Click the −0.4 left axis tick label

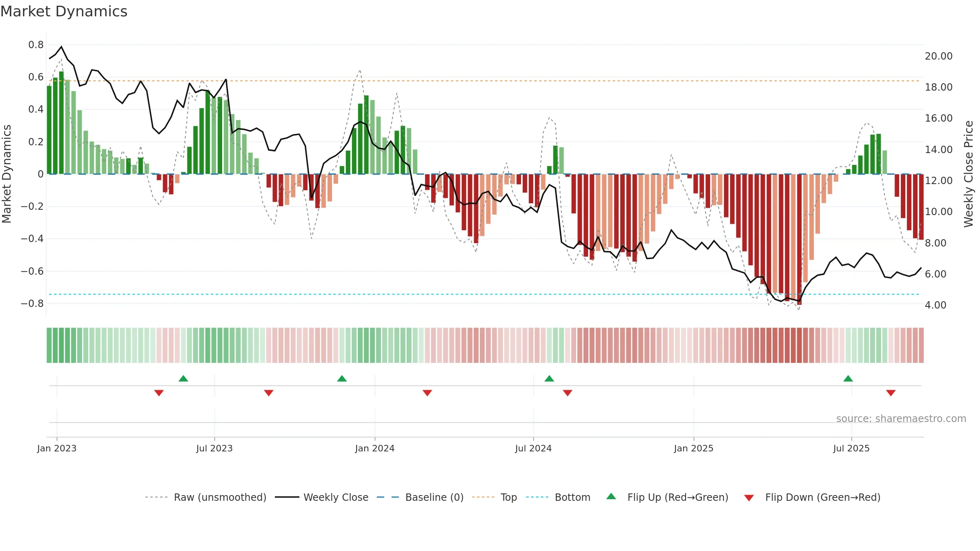point(32,238)
